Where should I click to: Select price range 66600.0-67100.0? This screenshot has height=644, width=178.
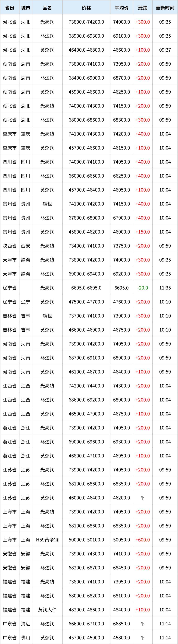[x=86, y=624]
